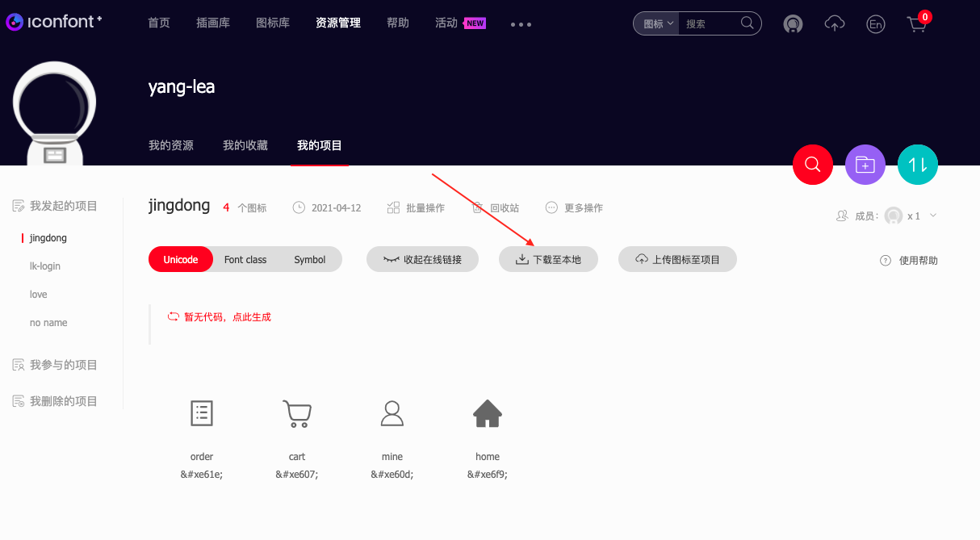Open the three-dots more navigation menu
Image resolution: width=980 pixels, height=540 pixels.
click(521, 24)
